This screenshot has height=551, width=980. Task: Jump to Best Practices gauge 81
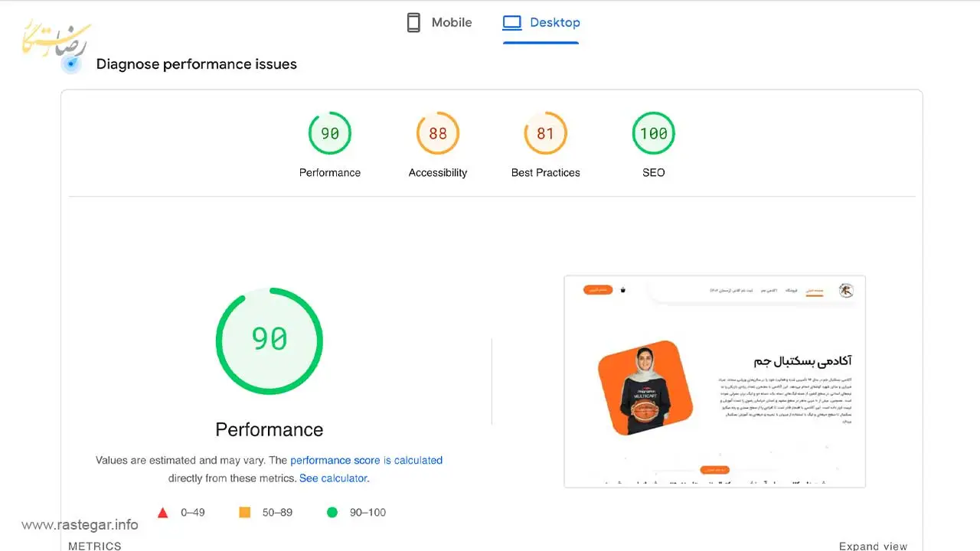[x=545, y=133]
